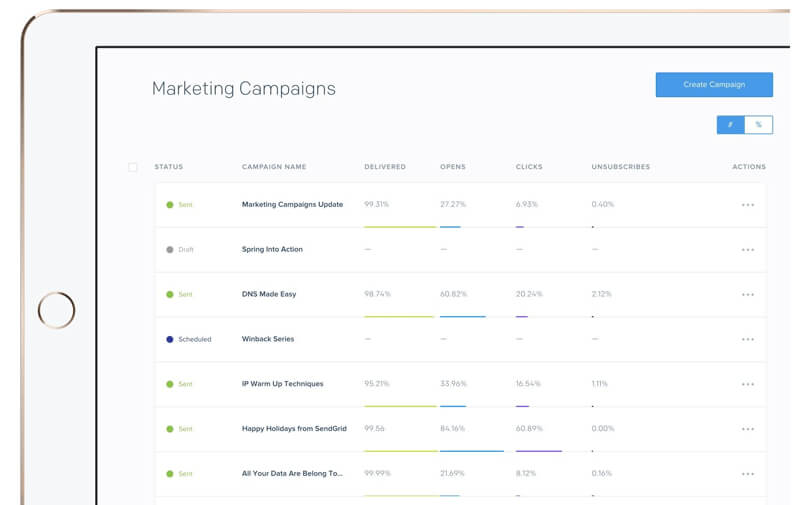This screenshot has height=505, width=800.
Task: Click green Sent status dot of Happy Holidays row
Action: pos(170,429)
